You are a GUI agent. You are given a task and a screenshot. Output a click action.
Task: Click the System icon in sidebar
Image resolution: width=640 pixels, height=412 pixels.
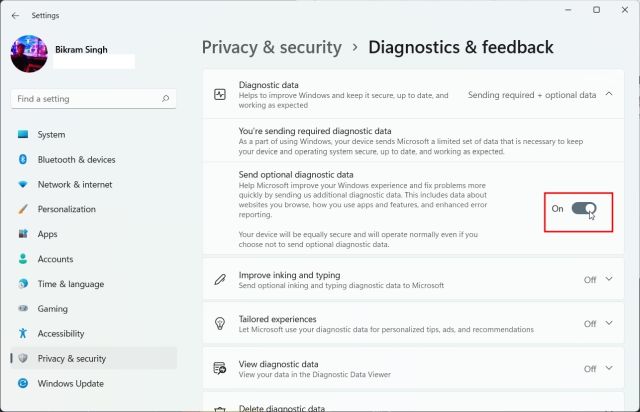coord(22,135)
